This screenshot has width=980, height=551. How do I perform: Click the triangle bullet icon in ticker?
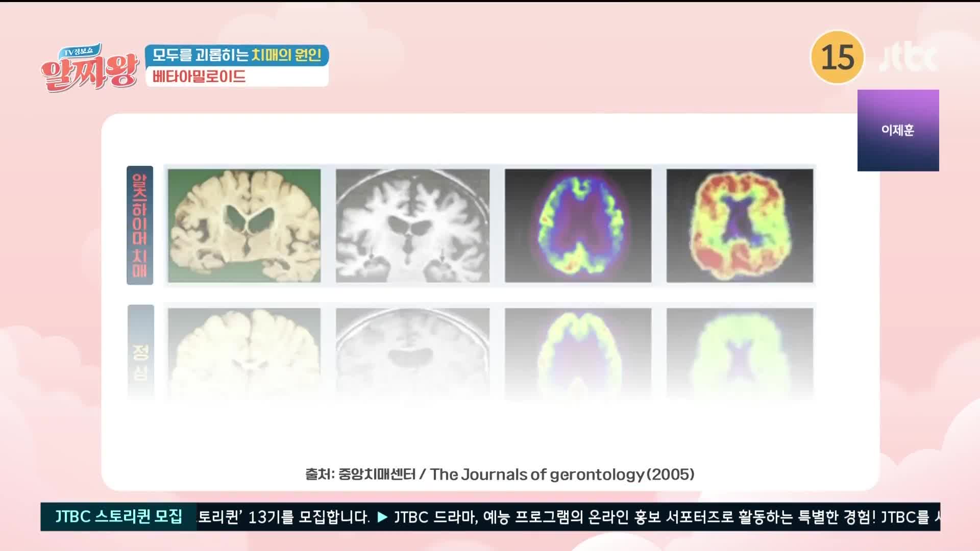click(x=382, y=517)
